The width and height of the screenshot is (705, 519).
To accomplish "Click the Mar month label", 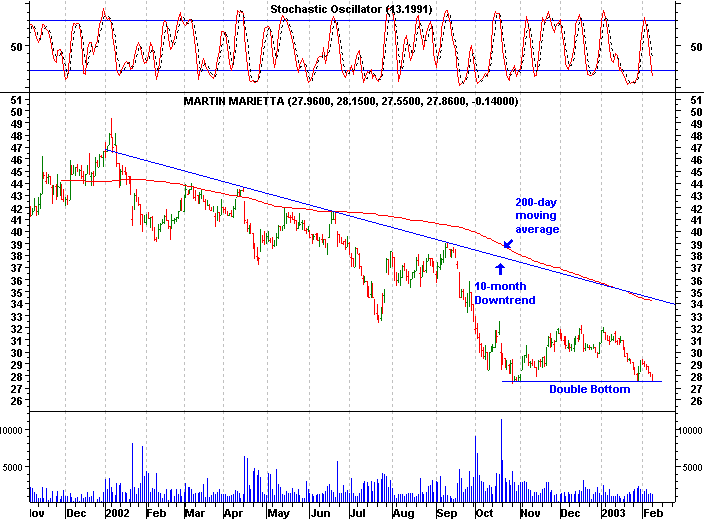I will point(195,513).
